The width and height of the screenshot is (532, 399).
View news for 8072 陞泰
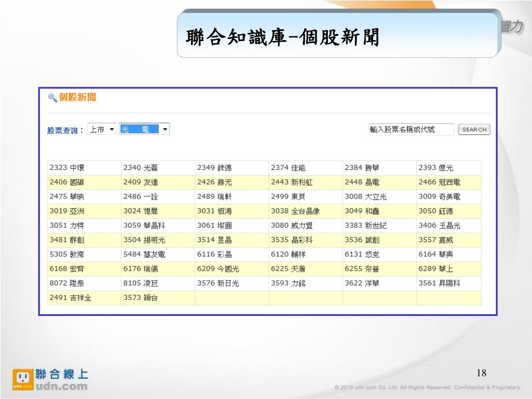(67, 283)
